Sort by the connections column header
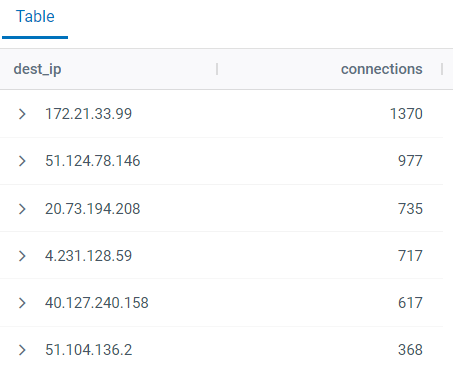Viewport: 453px width, 371px height. pyautogui.click(x=382, y=69)
